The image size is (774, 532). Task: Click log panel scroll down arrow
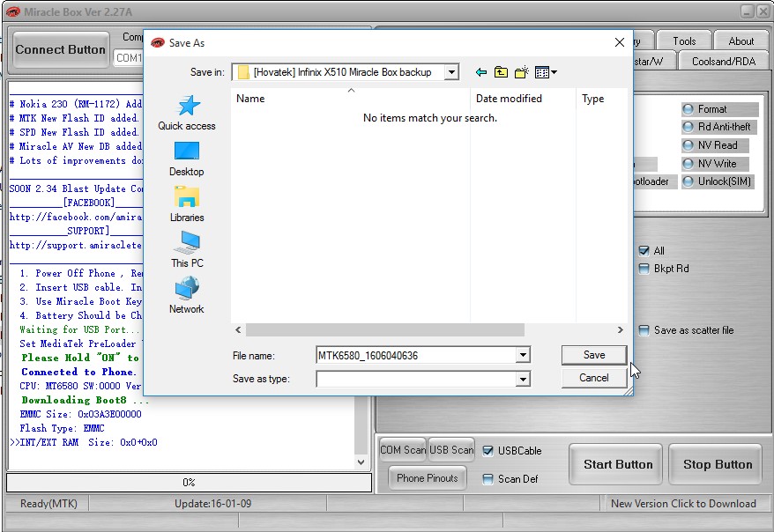[361, 462]
